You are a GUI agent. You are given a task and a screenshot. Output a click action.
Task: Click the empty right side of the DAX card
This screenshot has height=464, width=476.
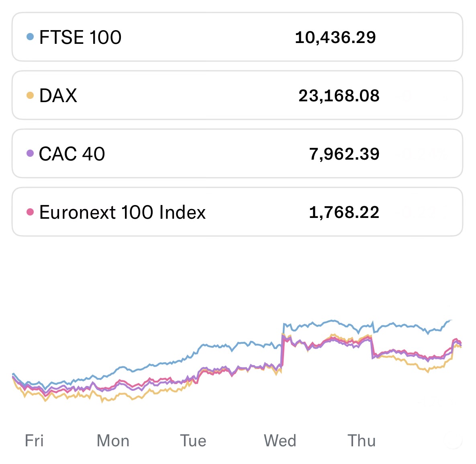coord(426,96)
